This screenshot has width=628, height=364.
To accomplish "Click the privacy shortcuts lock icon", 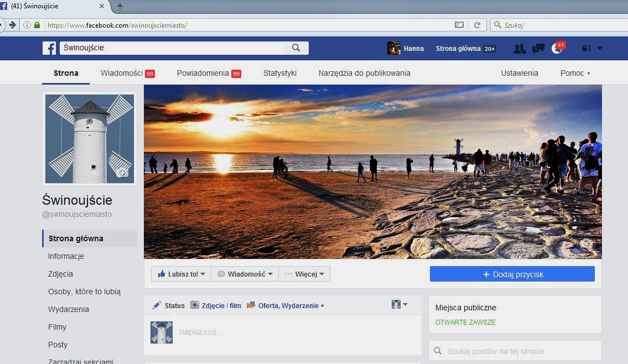I will point(587,49).
